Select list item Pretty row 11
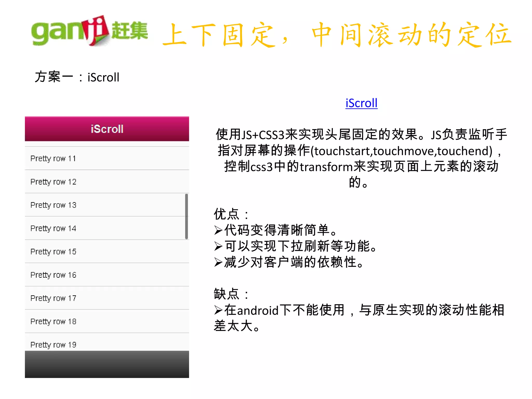The image size is (532, 399). point(107,158)
